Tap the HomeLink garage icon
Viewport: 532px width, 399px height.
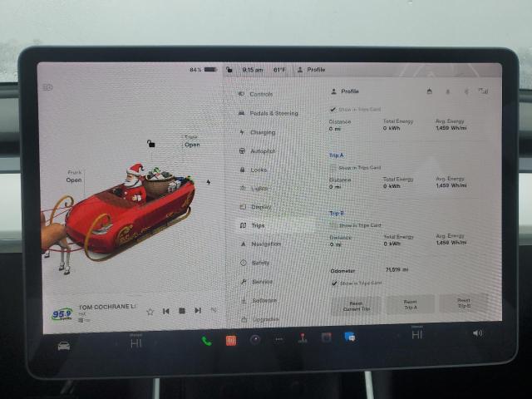click(429, 91)
